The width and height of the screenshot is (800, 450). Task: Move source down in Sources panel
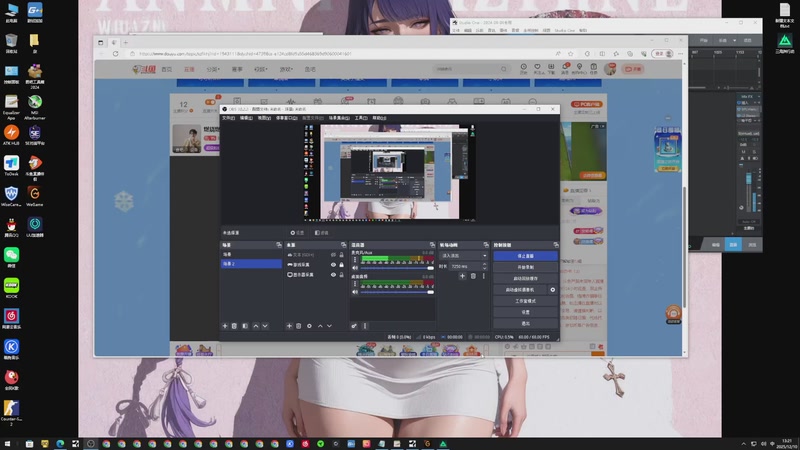click(329, 326)
